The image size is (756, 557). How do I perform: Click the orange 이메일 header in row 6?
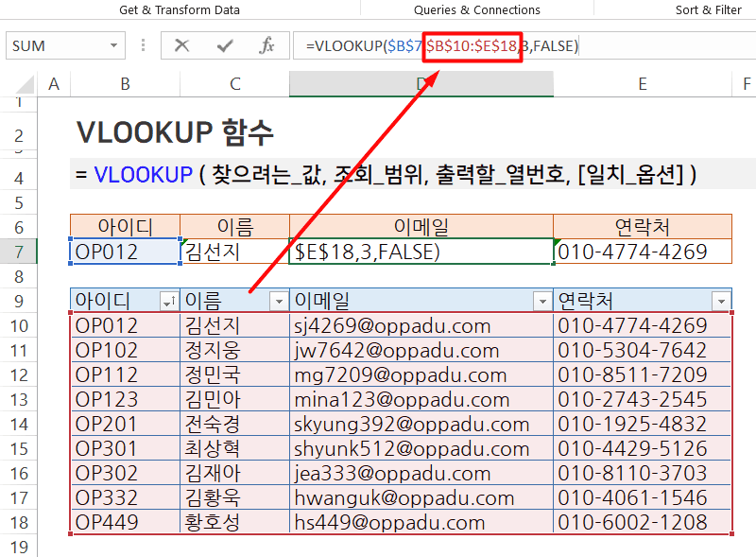coord(421,227)
